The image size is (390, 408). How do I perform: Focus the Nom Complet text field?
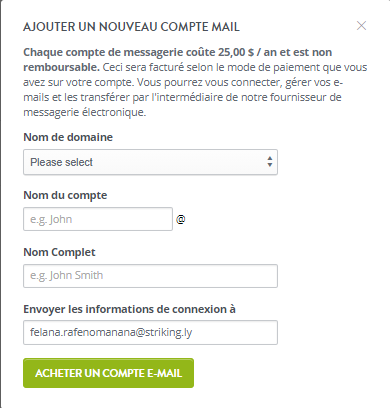150,276
